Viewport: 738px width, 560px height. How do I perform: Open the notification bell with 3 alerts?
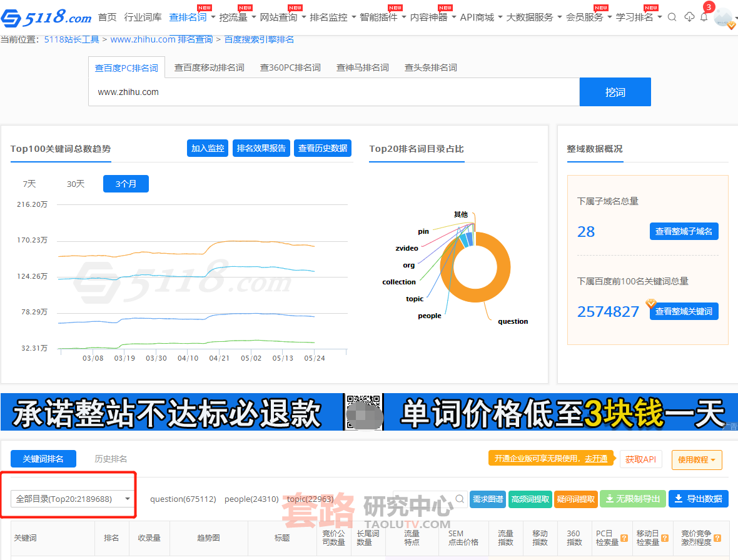tap(704, 17)
